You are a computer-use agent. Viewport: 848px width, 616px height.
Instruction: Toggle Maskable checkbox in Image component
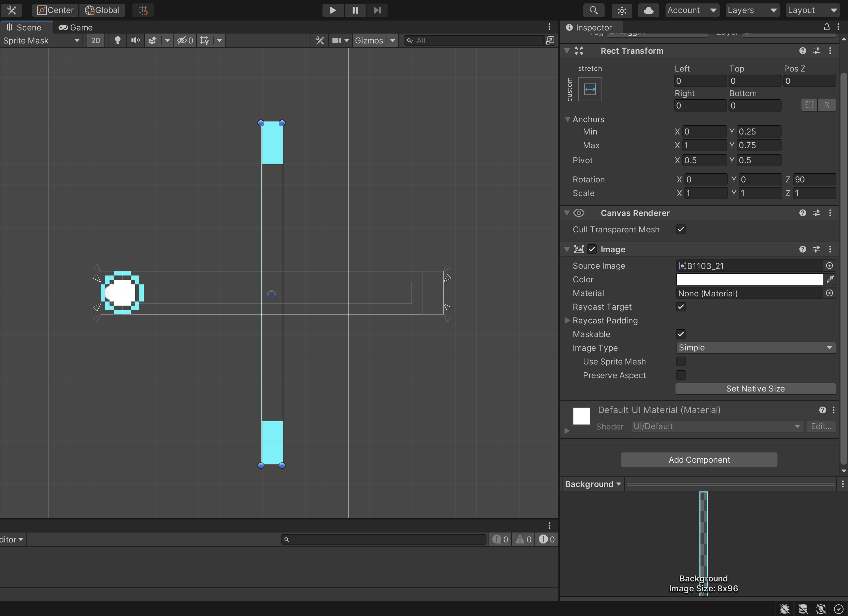click(681, 334)
